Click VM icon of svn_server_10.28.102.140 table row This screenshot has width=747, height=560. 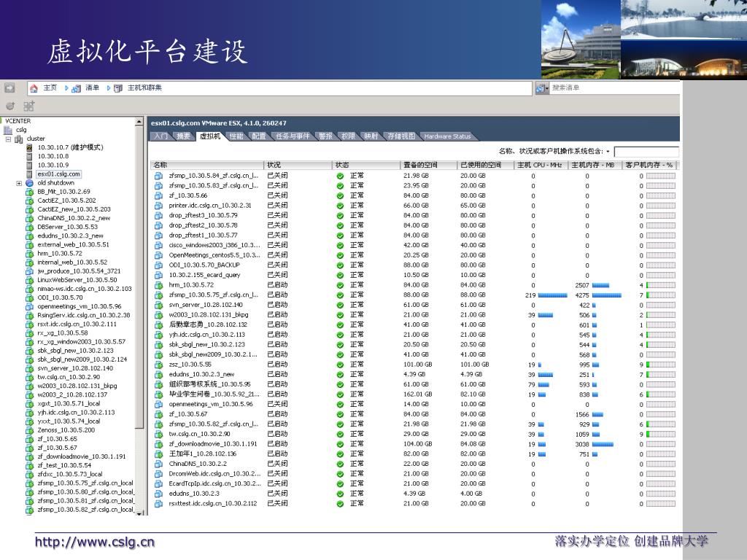[x=158, y=305]
